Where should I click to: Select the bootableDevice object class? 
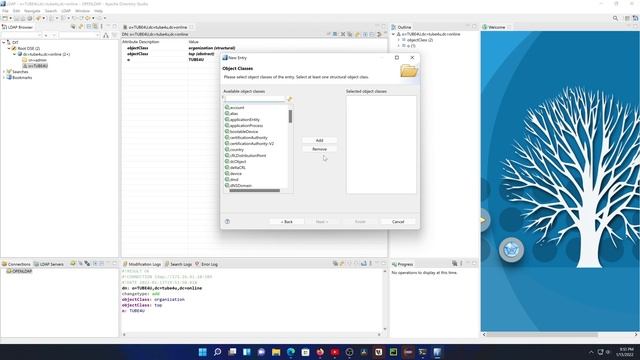(242, 131)
